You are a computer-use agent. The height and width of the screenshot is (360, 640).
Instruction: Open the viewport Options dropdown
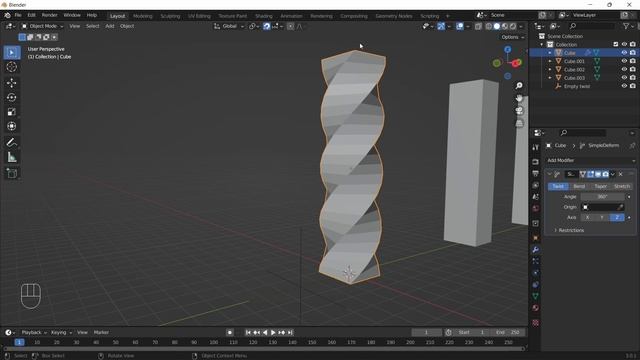(x=513, y=37)
